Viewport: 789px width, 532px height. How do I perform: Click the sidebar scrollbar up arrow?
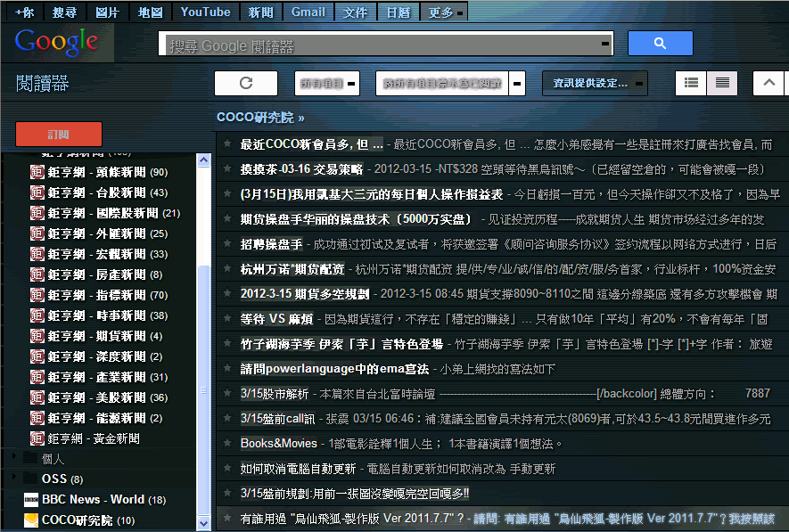(203, 160)
